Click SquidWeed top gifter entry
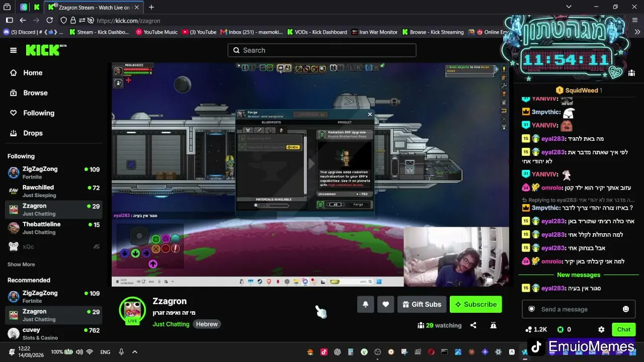Screen dimensions: 644x362 coord(579,90)
